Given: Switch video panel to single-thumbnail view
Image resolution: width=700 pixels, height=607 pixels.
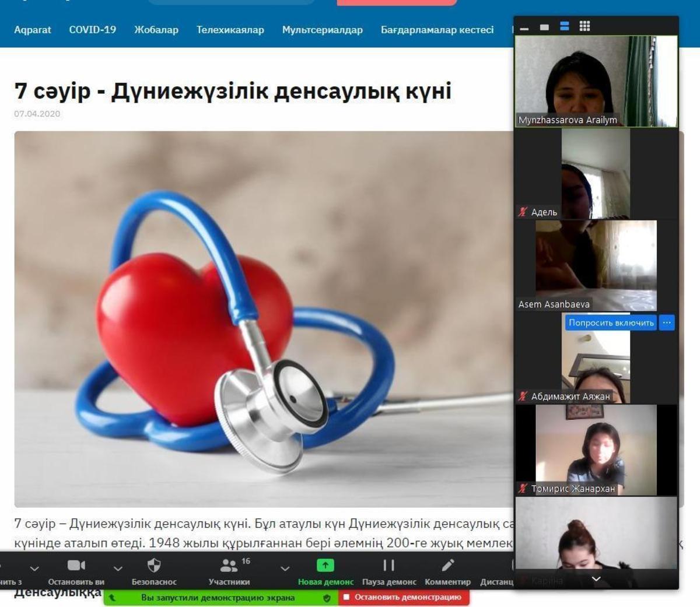Looking at the screenshot, I should click(544, 27).
